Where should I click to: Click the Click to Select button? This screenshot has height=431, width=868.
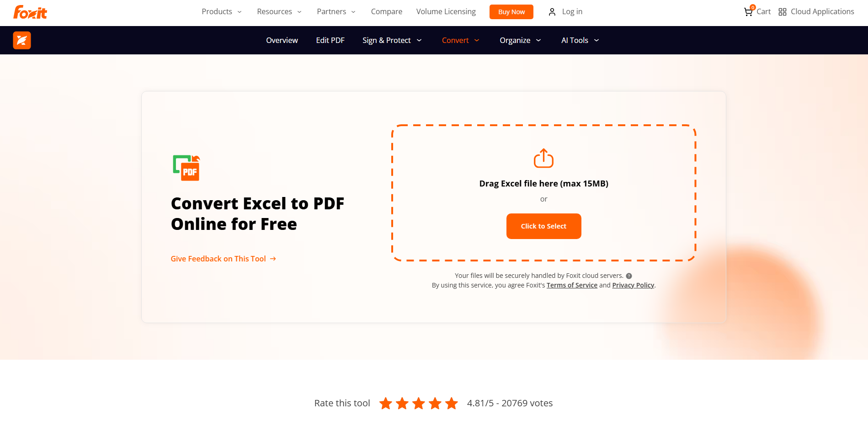click(x=544, y=226)
